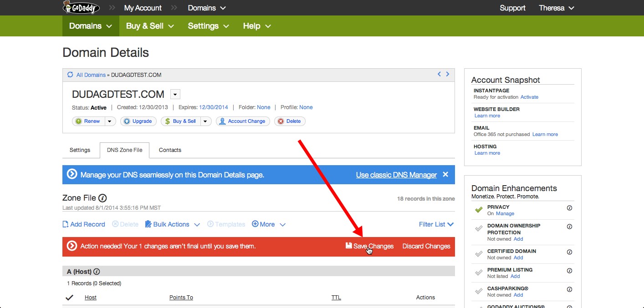644x308 pixels.
Task: Click Learn more for Email Office 365
Action: point(545,134)
